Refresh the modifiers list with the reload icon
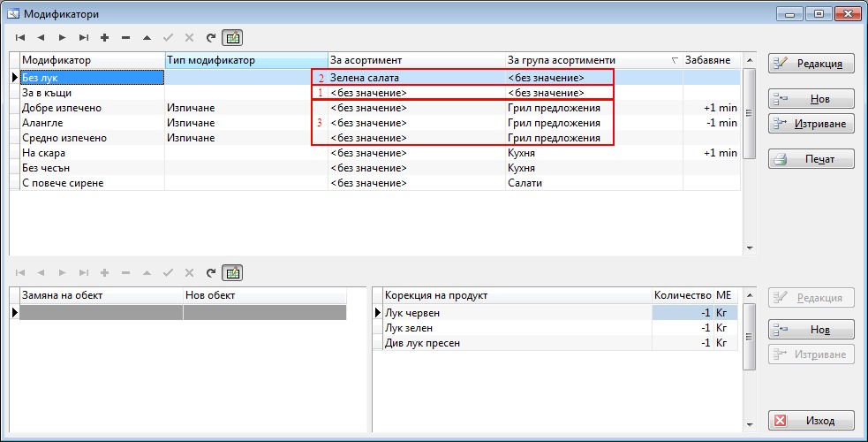 coord(210,38)
